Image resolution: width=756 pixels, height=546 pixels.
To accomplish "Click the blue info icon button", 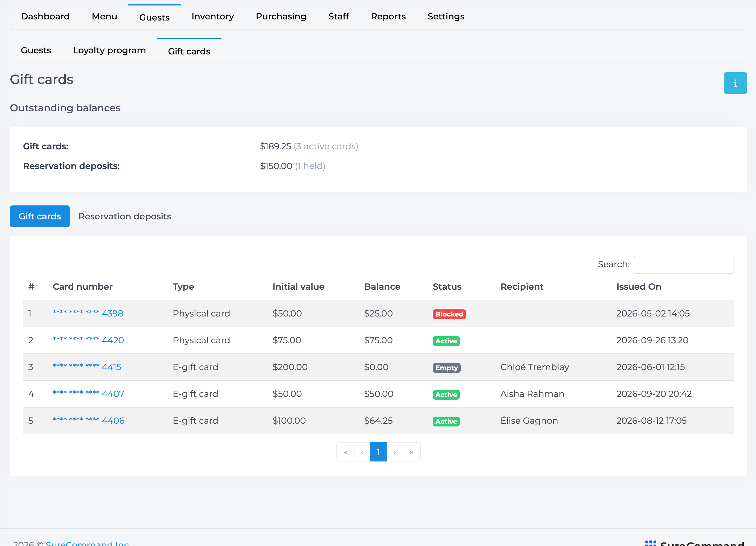I will point(735,83).
